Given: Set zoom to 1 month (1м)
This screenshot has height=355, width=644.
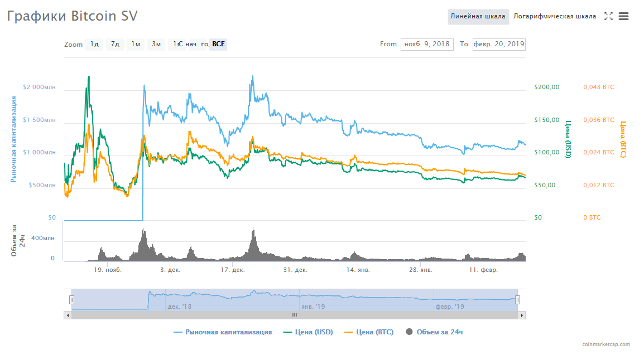Looking at the screenshot, I should 136,44.
